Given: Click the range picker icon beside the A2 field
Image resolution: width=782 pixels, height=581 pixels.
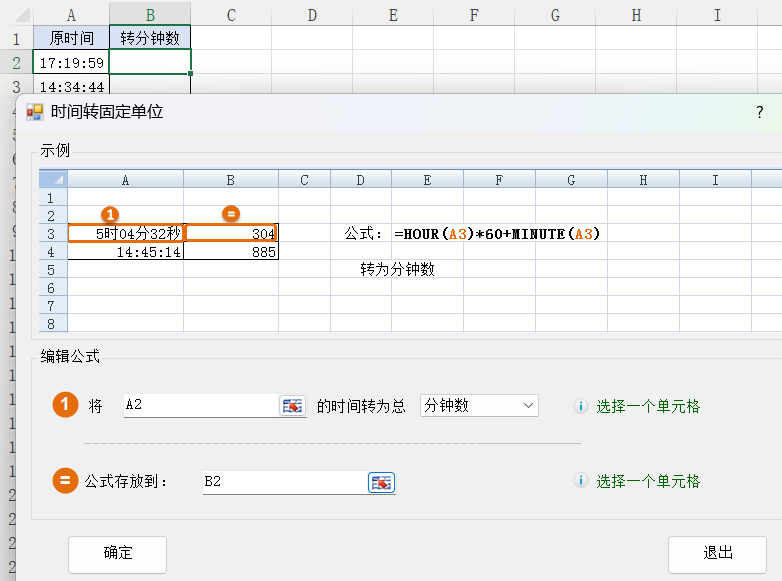Looking at the screenshot, I should (x=292, y=406).
